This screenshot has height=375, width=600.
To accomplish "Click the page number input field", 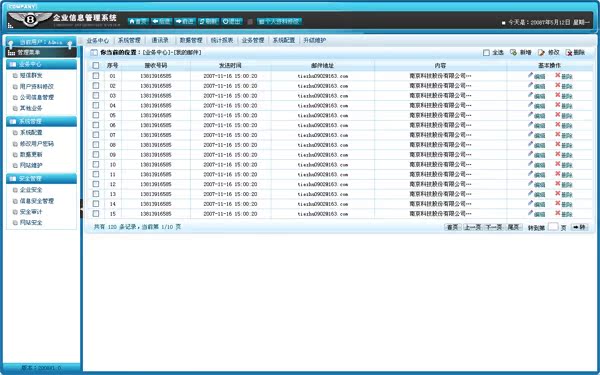I will (x=553, y=227).
